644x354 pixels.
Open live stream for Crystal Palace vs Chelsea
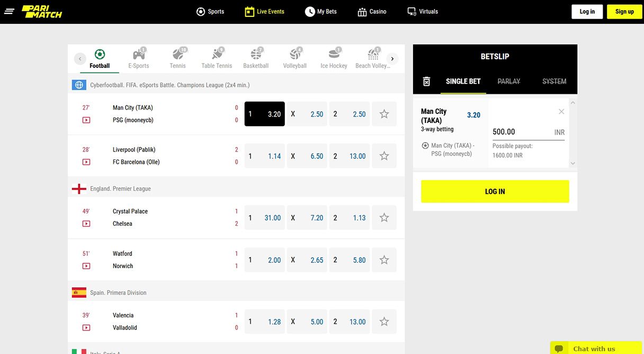(86, 224)
